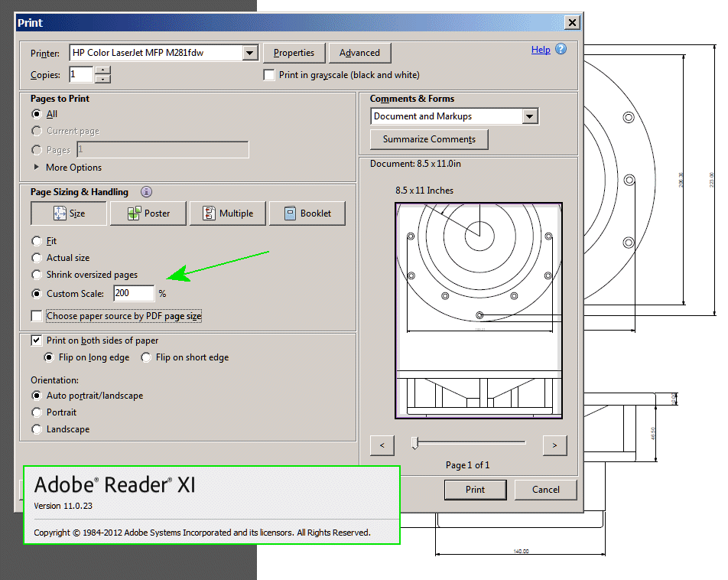728x580 pixels.
Task: Click Summarize Comments button
Action: pos(429,139)
